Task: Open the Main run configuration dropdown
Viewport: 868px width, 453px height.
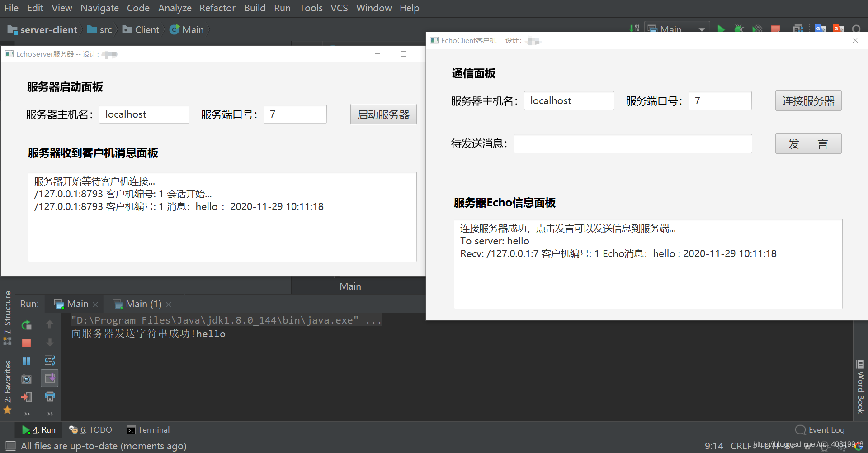Action: [x=677, y=29]
